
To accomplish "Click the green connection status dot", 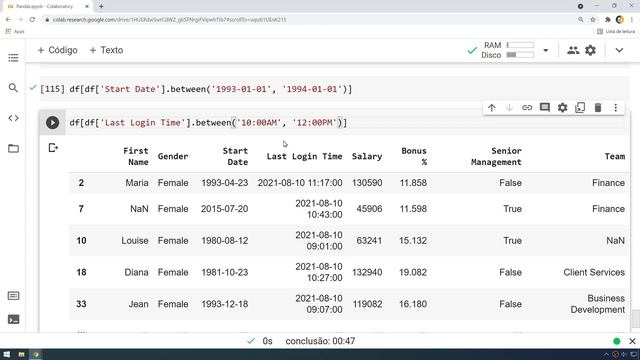I will 616,341.
